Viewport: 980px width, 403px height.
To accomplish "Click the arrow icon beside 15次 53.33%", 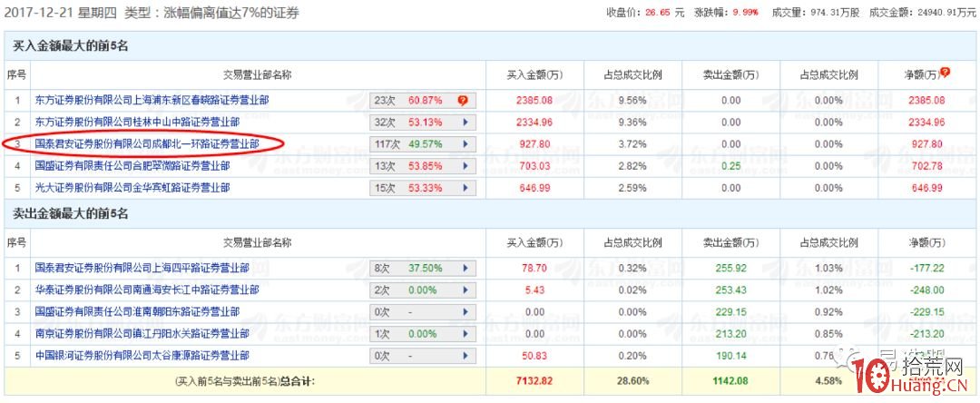I will 465,188.
